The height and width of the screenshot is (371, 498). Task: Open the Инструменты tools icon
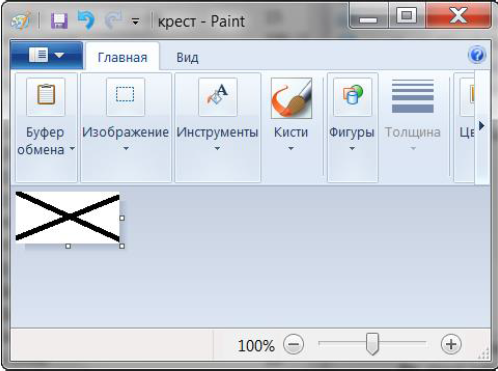(x=218, y=97)
